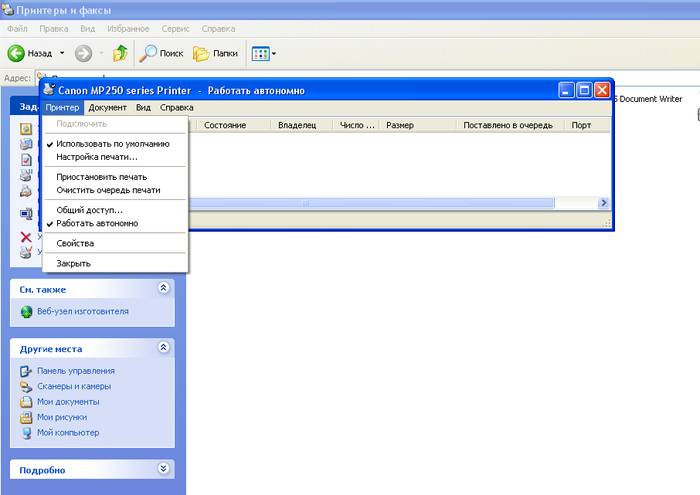Toggle 'Использовать по умолчанию' checked option
This screenshot has width=700, height=495.
pos(112,144)
